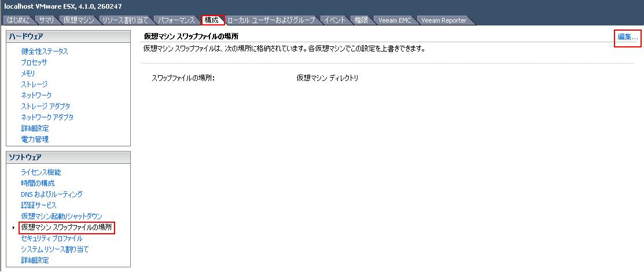Select システム リソース割り当て link

pyautogui.click(x=55, y=249)
